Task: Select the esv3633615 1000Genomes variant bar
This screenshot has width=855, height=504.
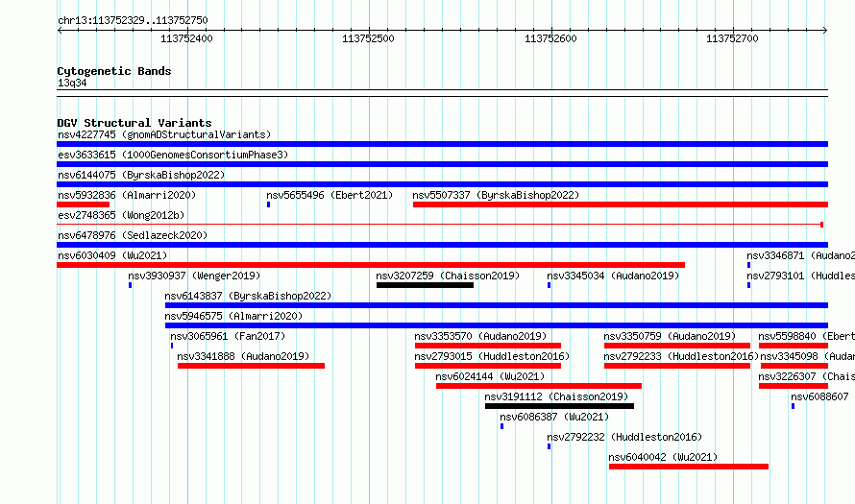Action: tap(442, 164)
